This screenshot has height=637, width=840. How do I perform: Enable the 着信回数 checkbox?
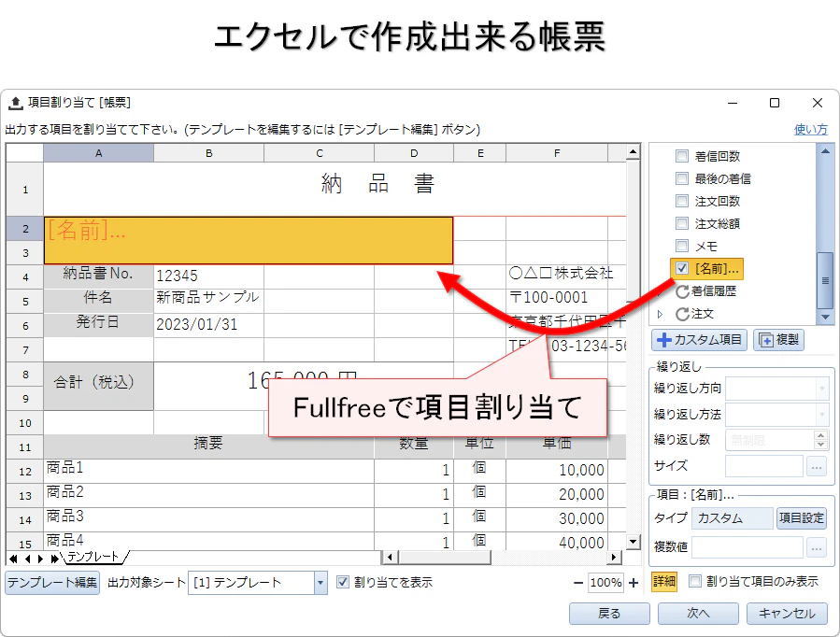[681, 155]
